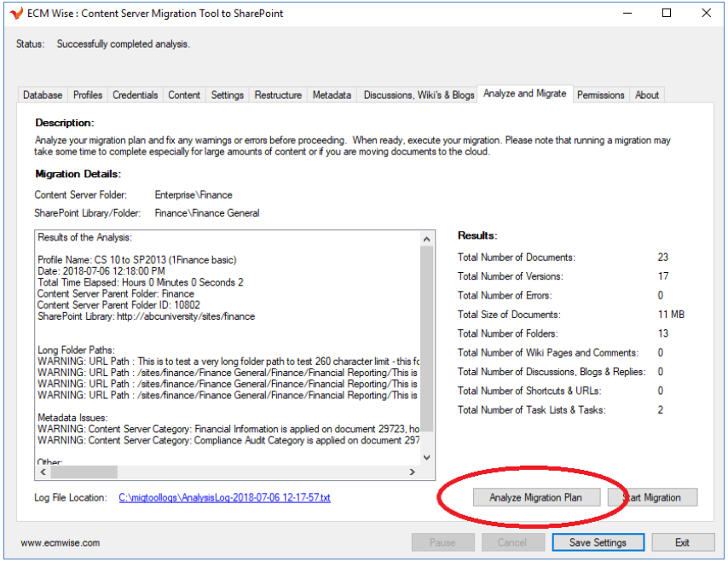Open the Restructure tab
This screenshot has width=728, height=562.
click(278, 96)
